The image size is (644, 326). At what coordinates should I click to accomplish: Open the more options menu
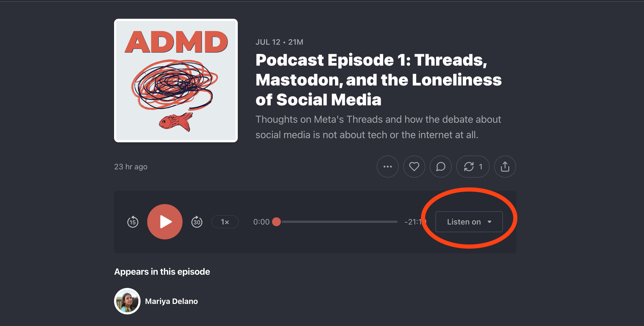click(x=388, y=167)
